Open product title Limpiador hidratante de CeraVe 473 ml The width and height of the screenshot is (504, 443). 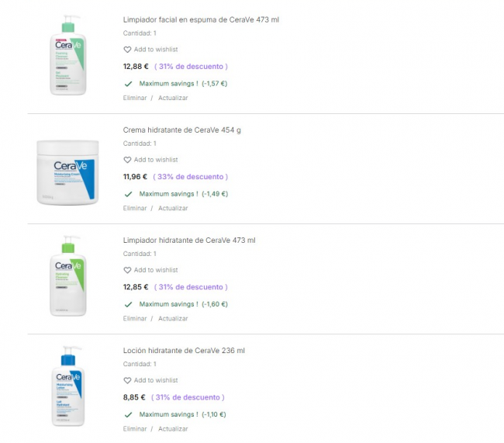189,240
